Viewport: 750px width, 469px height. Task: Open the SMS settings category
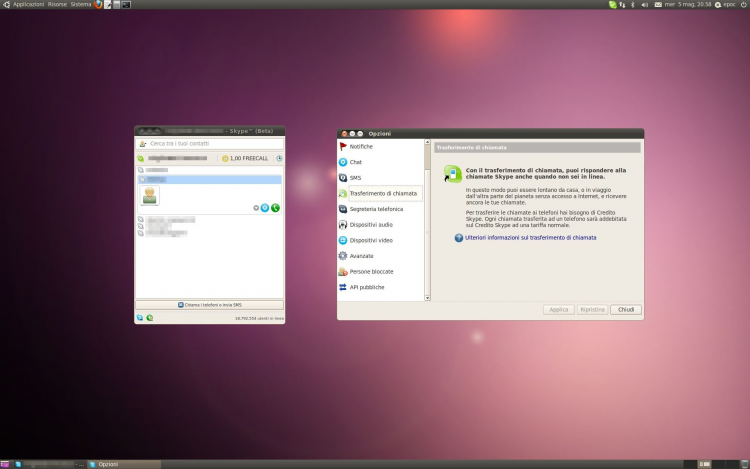point(355,178)
